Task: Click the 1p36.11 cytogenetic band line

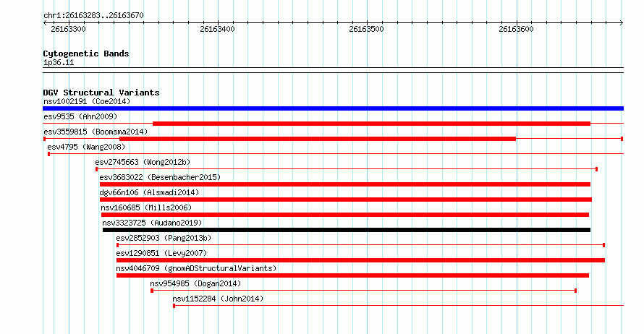Action: (333, 70)
